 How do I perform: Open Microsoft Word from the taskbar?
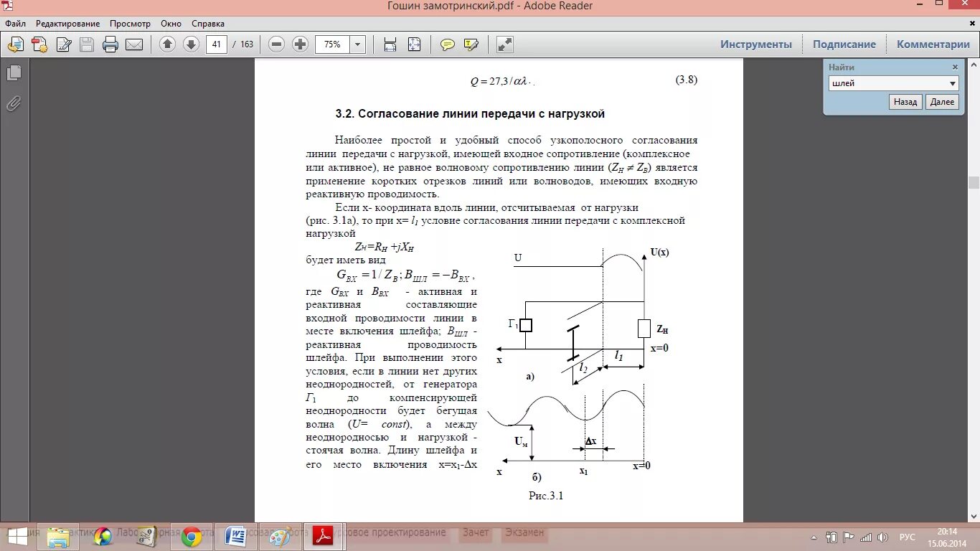[235, 536]
